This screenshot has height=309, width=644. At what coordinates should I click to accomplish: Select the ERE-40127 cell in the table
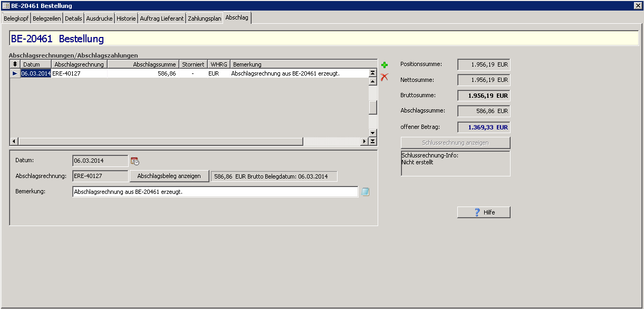(x=79, y=73)
